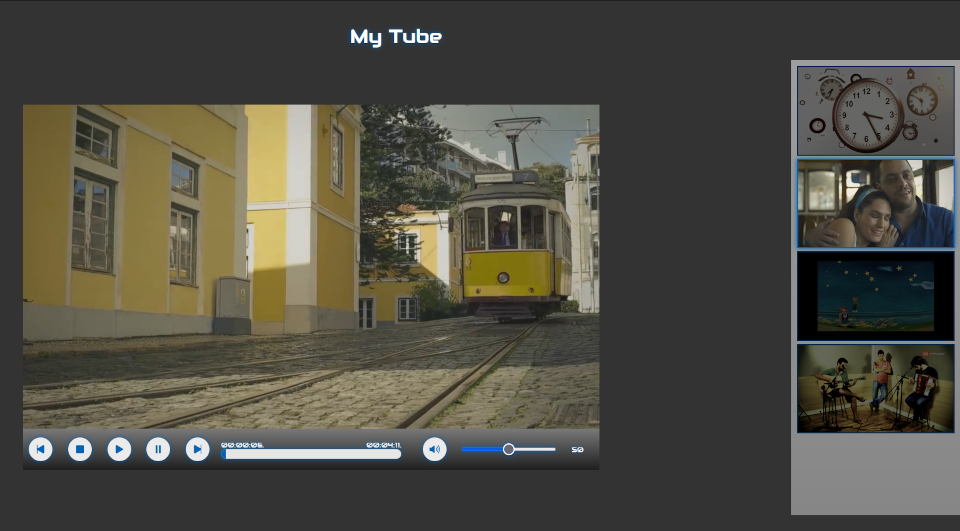Click the video progress bar
The image size is (960, 531).
pyautogui.click(x=311, y=454)
